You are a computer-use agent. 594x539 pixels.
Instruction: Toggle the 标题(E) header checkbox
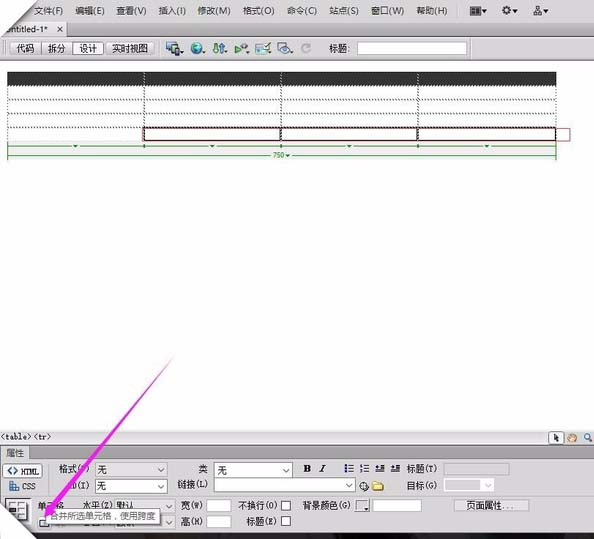pos(286,522)
